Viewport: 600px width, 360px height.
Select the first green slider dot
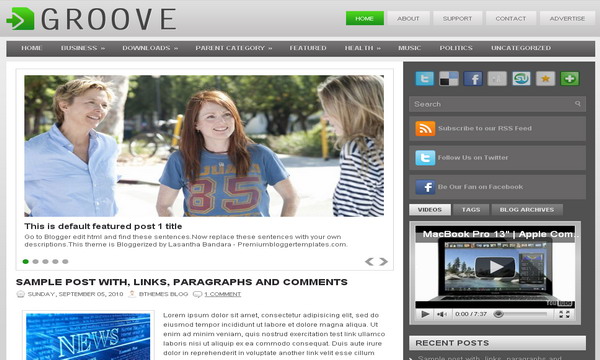click(x=26, y=262)
